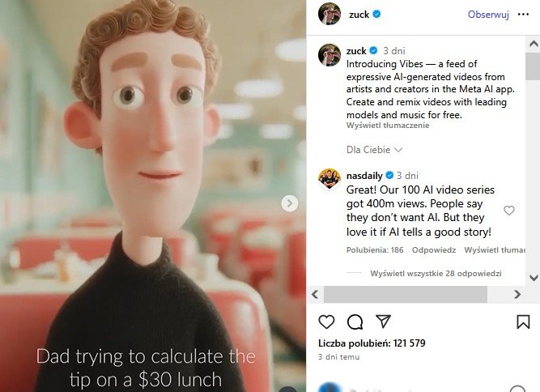Expand the Dla Ciebie comment sorting dropdown
The width and height of the screenshot is (540, 392).
tap(374, 150)
